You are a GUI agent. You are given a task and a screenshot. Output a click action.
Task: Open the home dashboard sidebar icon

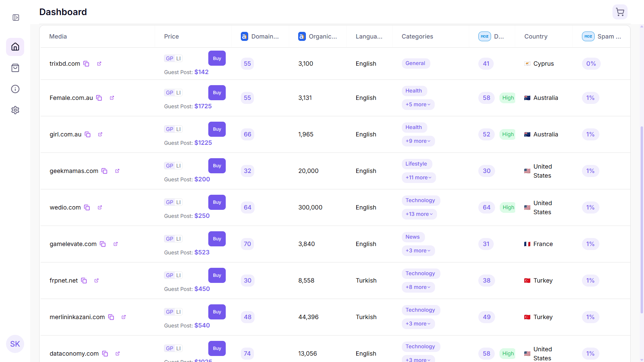pyautogui.click(x=15, y=47)
